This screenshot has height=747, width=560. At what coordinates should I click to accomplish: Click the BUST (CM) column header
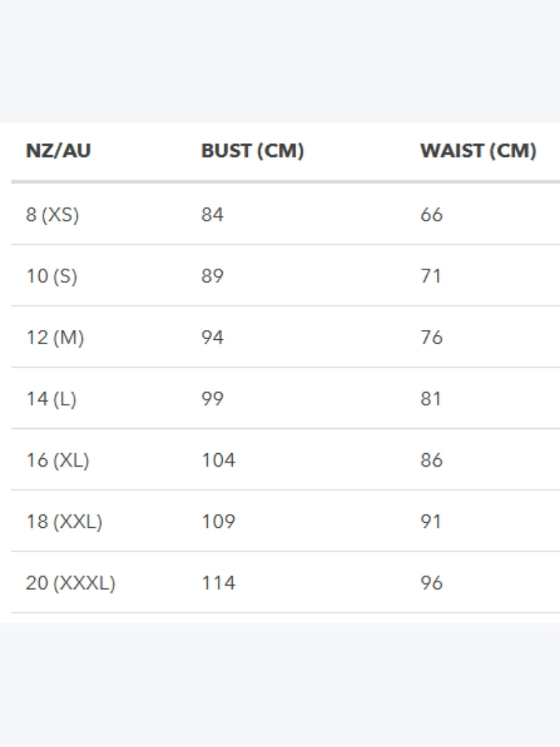tap(252, 151)
